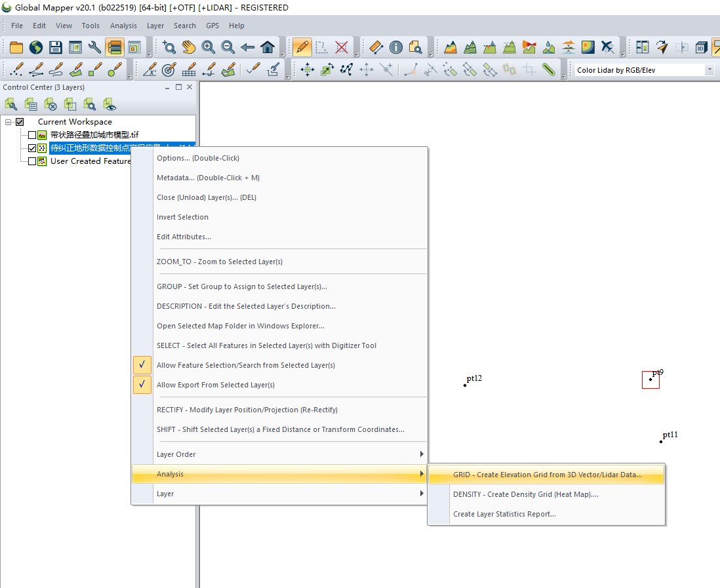Image resolution: width=720 pixels, height=588 pixels.
Task: Click the Home full view icon
Action: (x=268, y=47)
